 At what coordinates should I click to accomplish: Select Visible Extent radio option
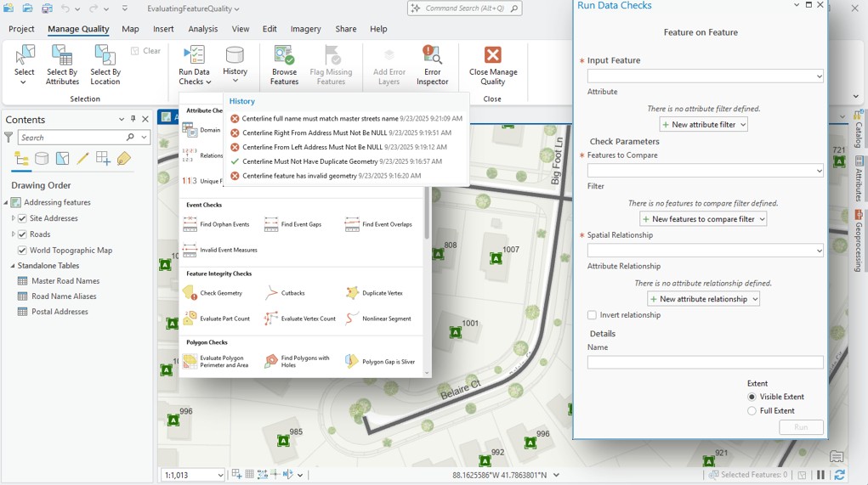tap(752, 397)
